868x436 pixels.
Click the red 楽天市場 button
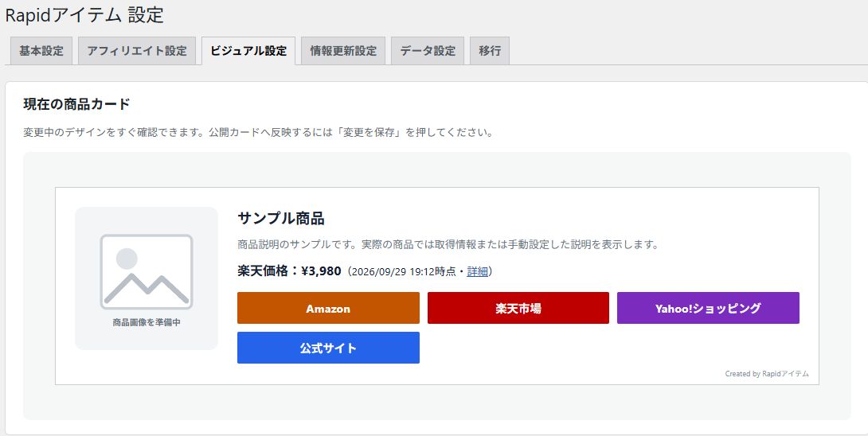[518, 308]
